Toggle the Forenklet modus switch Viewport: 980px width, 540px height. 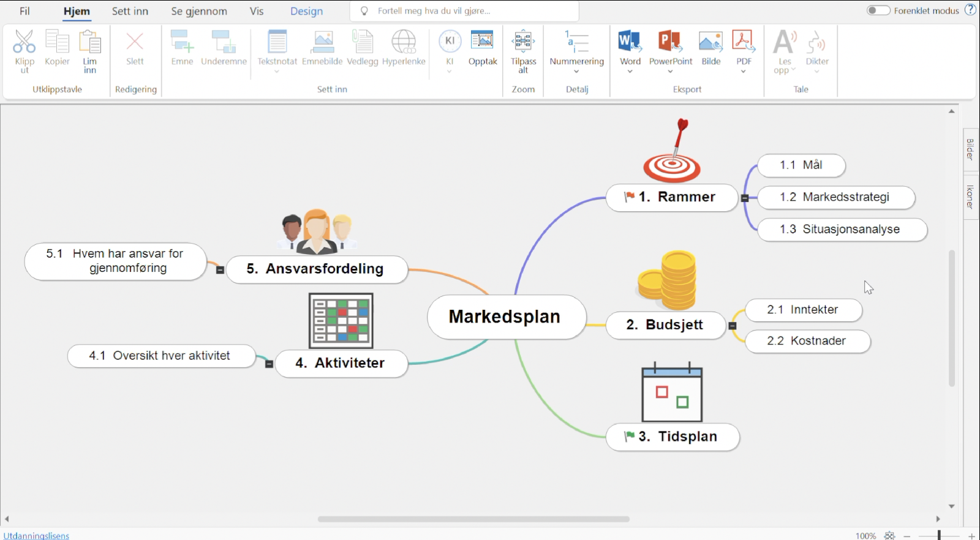[x=878, y=10]
